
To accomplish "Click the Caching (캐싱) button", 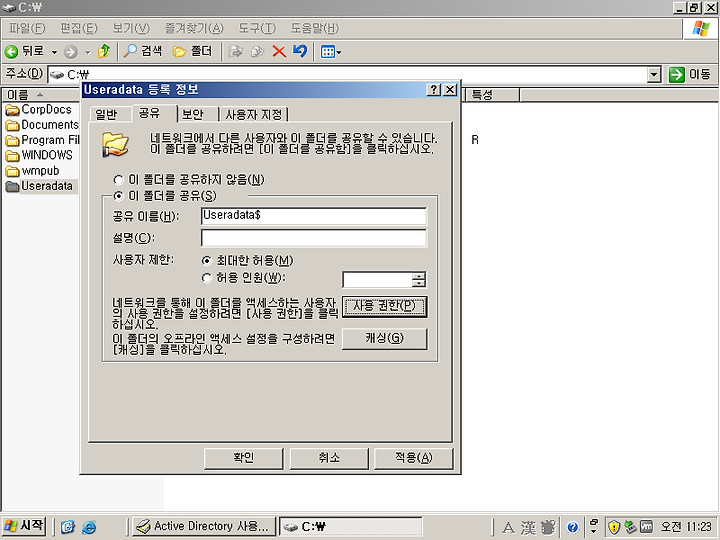I will point(385,339).
